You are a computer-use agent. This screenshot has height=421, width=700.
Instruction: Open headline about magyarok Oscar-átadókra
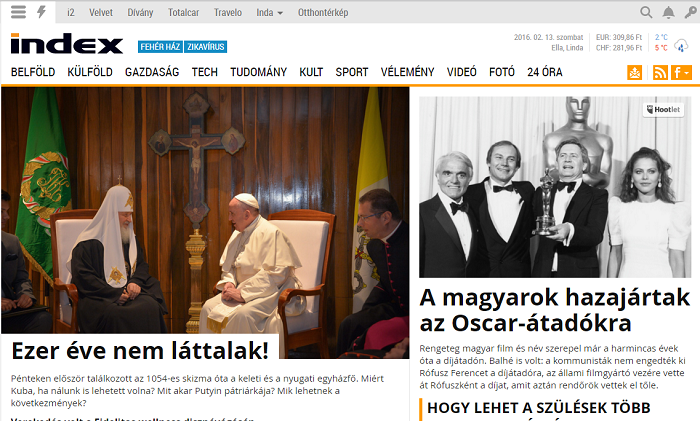[554, 310]
